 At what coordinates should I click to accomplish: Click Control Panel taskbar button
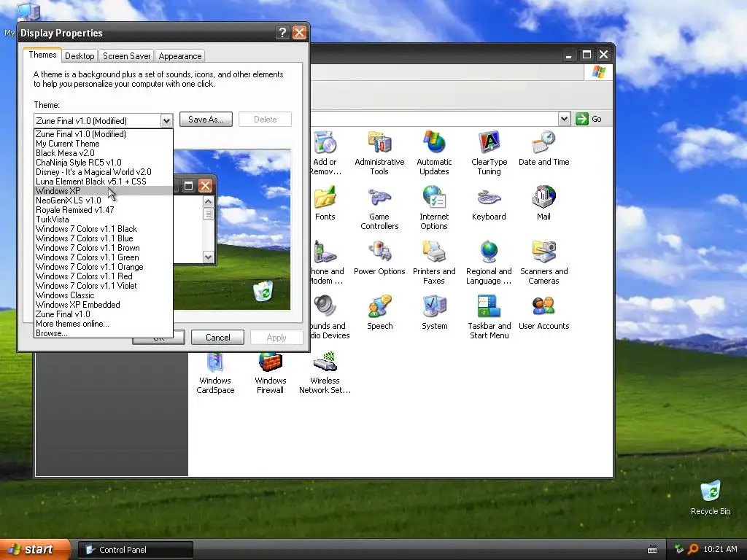pyautogui.click(x=135, y=550)
